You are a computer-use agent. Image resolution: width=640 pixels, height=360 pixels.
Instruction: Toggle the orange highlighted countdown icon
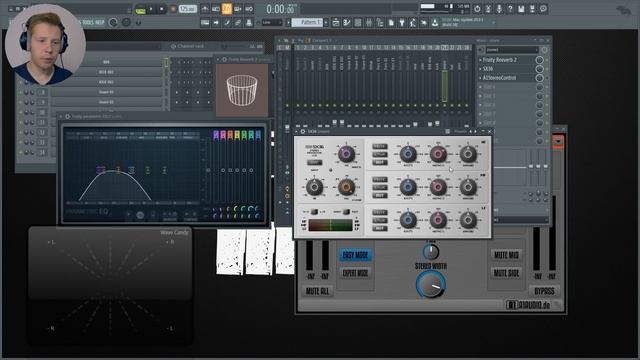pos(227,9)
